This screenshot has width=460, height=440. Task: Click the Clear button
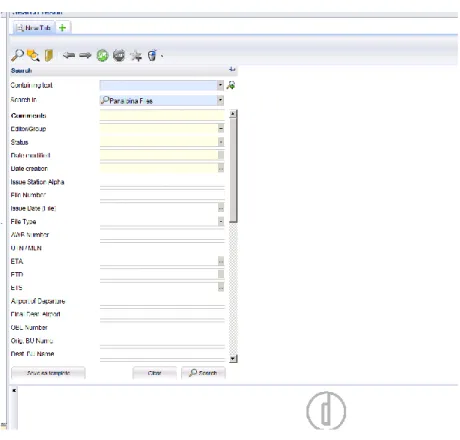(x=154, y=373)
